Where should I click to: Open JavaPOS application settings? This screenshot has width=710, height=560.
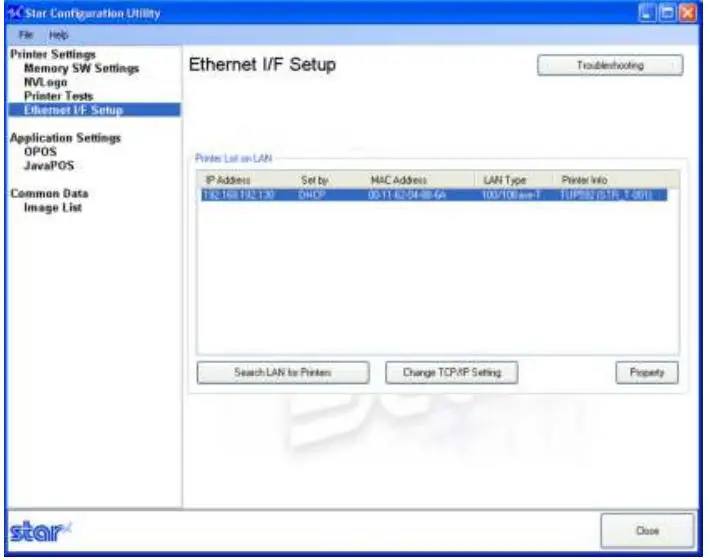pyautogui.click(x=49, y=166)
